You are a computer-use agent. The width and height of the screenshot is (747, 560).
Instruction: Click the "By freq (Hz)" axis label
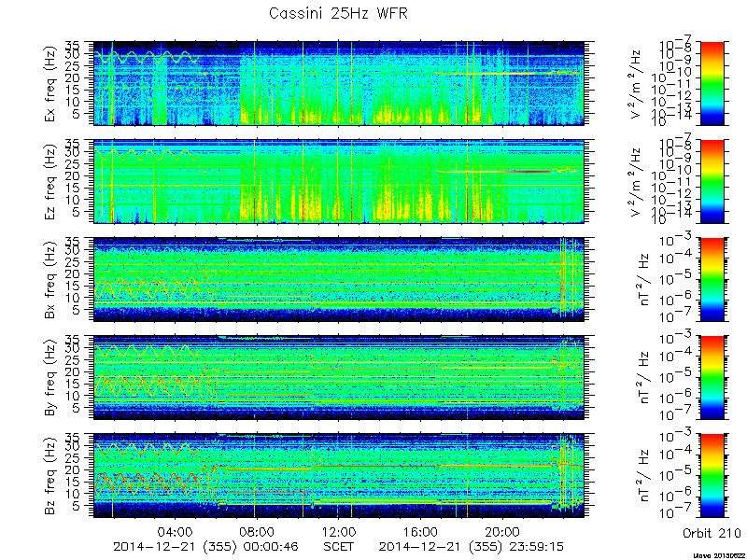click(50, 378)
